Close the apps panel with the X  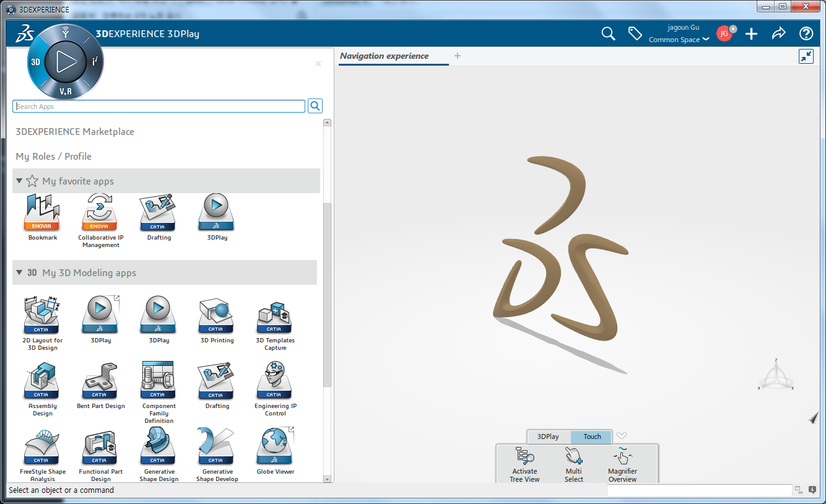pos(318,64)
